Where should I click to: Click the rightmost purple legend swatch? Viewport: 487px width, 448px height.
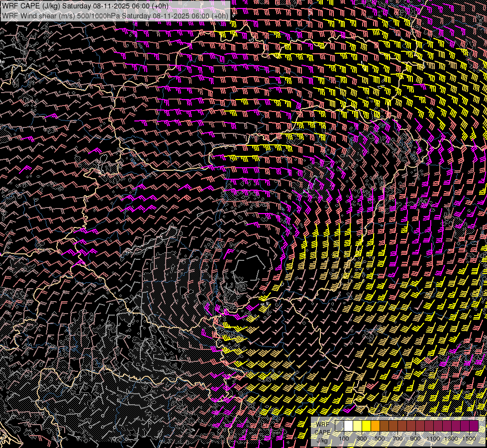coord(474,426)
